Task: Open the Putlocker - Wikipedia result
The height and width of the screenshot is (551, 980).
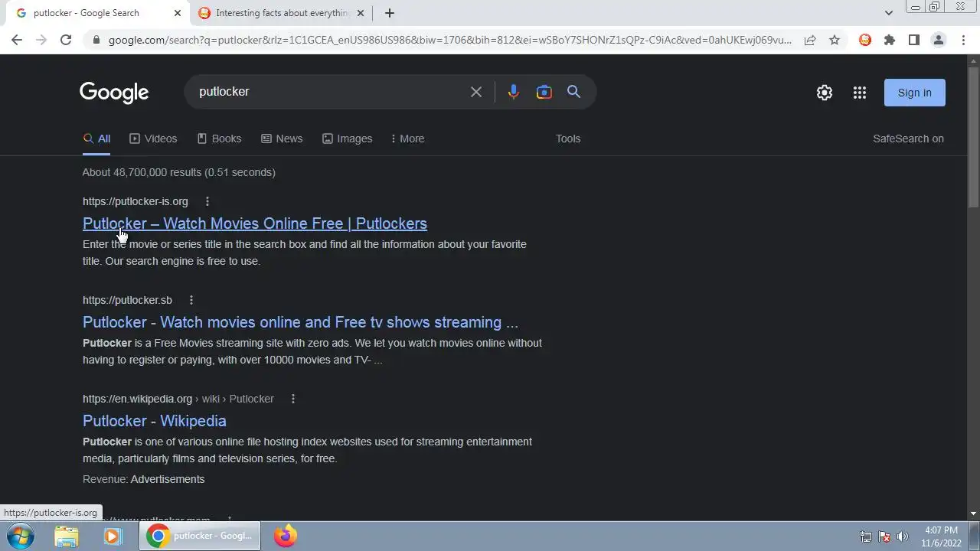Action: [155, 421]
